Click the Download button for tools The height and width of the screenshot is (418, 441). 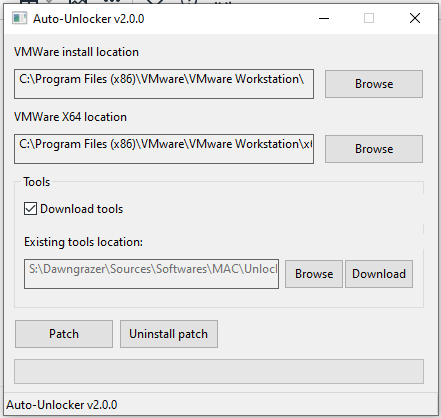point(379,274)
